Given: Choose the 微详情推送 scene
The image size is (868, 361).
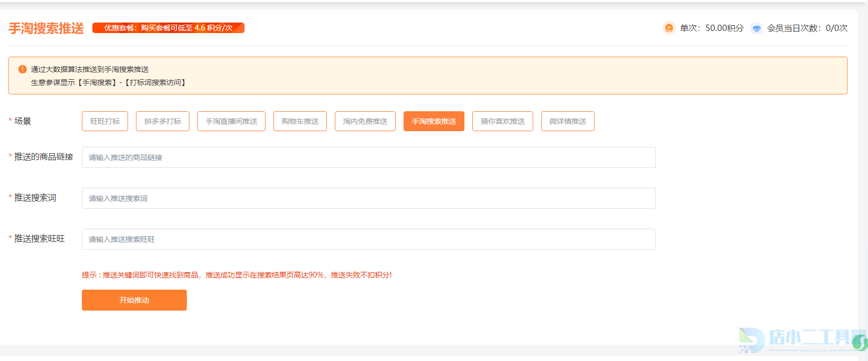Looking at the screenshot, I should click(x=568, y=121).
